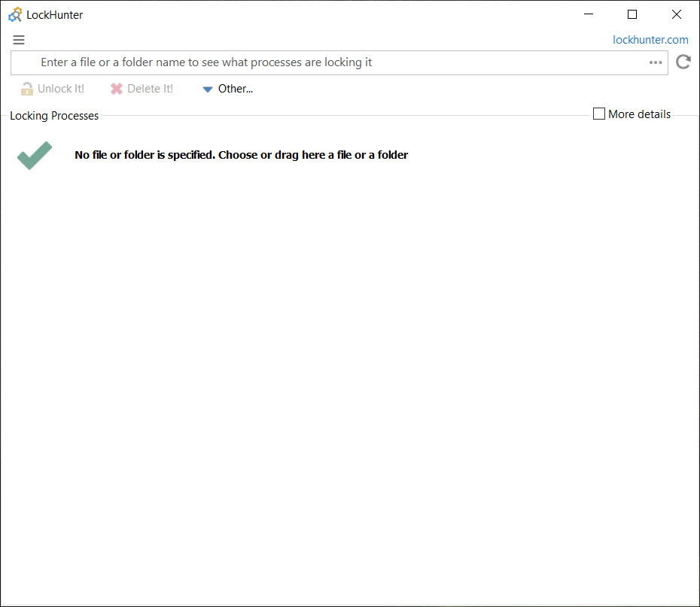Viewport: 700px width, 607px height.
Task: Enable the More details checkbox
Action: 598,114
